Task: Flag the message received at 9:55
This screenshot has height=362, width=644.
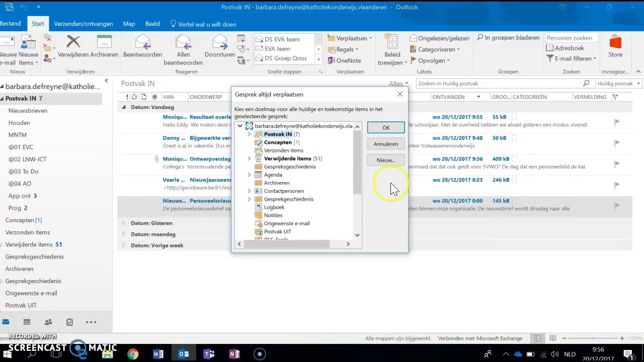Action: (617, 122)
